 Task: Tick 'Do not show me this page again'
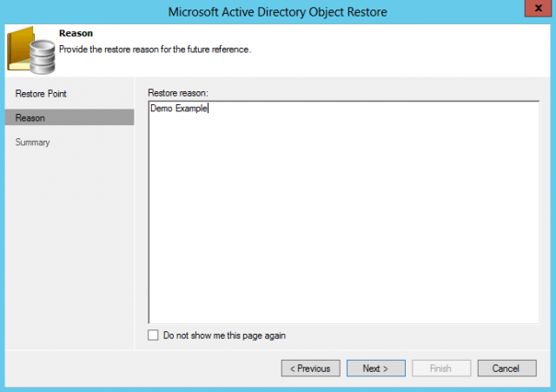(x=153, y=336)
